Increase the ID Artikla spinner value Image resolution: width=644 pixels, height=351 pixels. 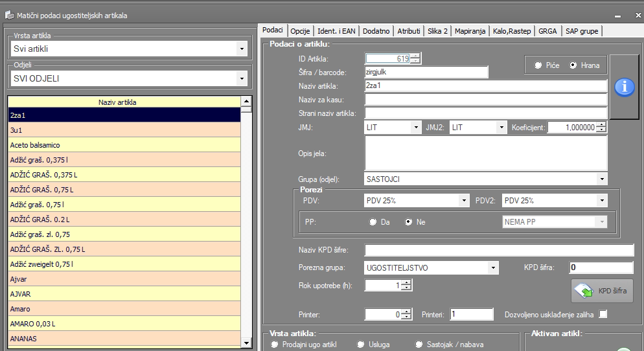pyautogui.click(x=415, y=56)
